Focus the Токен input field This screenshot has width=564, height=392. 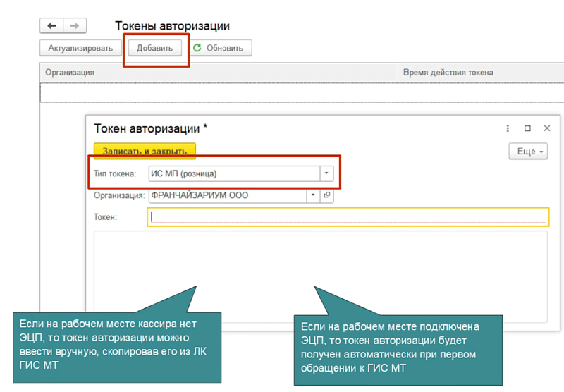(348, 217)
